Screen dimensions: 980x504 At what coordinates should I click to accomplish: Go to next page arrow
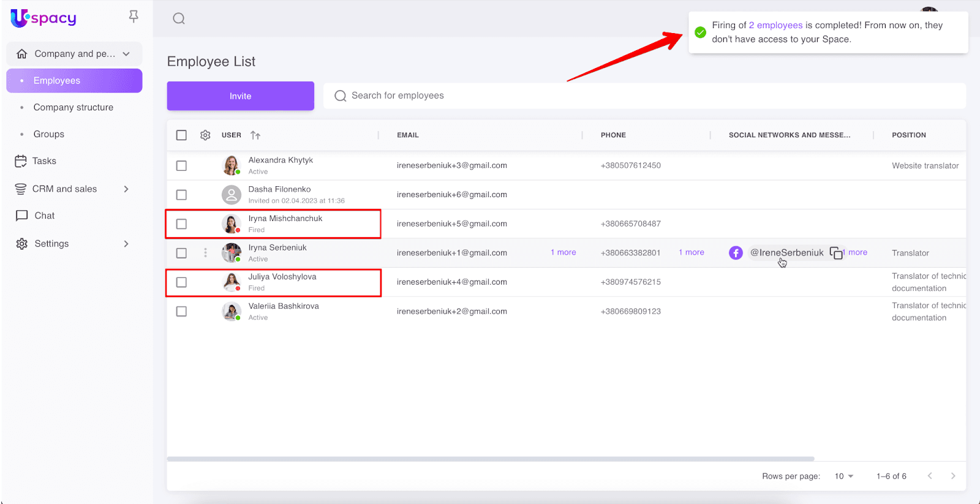click(x=952, y=476)
